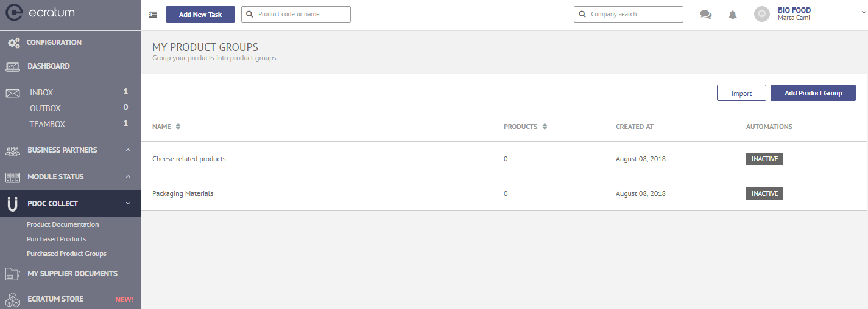The height and width of the screenshot is (309, 868).
Task: Sort the table by Name column arrows
Action: pos(178,127)
